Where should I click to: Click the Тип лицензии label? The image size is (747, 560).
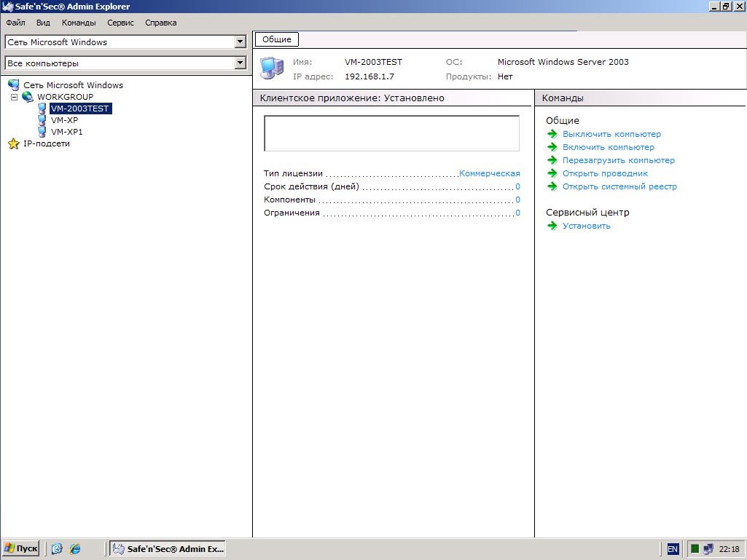click(293, 173)
